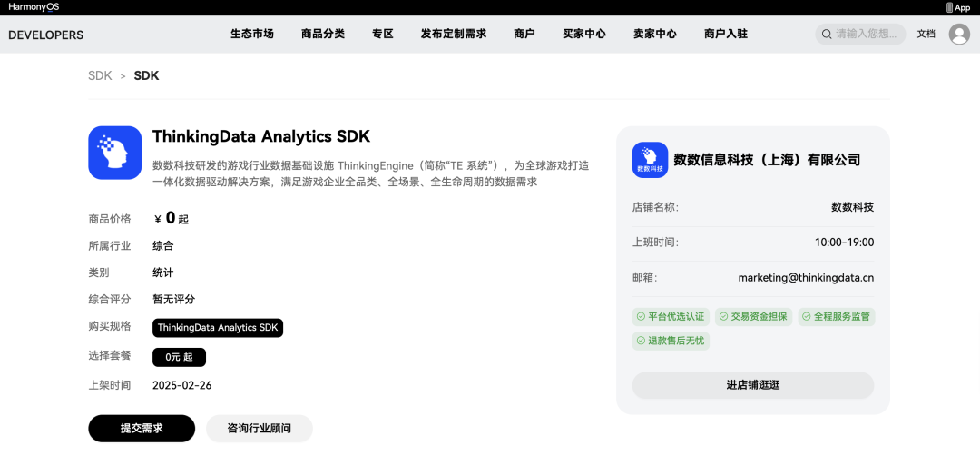This screenshot has height=456, width=980.
Task: Focus the search input field
Action: (860, 34)
